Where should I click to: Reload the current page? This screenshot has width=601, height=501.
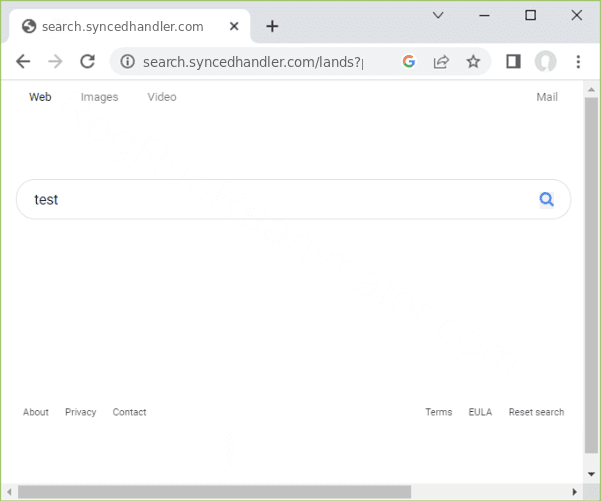(x=87, y=62)
